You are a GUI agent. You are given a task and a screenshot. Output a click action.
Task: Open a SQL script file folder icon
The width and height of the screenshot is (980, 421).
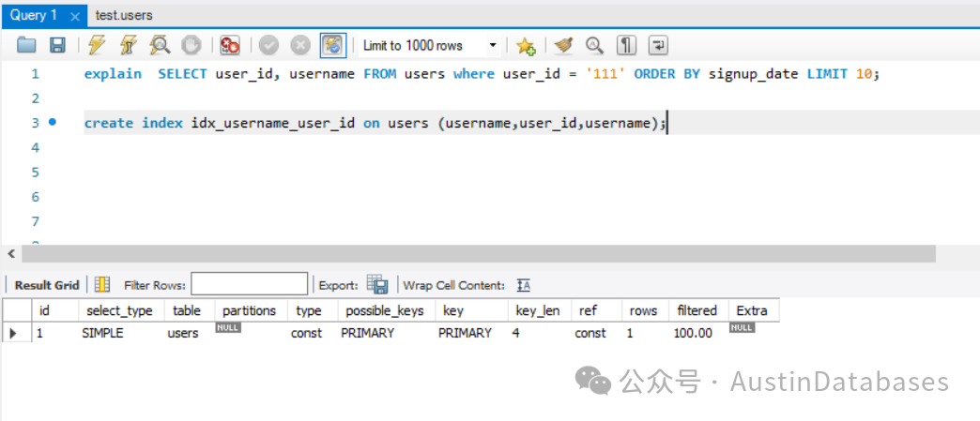[x=26, y=45]
